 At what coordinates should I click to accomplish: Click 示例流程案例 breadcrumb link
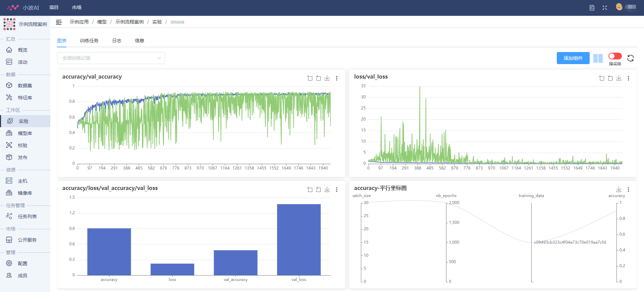coord(129,22)
